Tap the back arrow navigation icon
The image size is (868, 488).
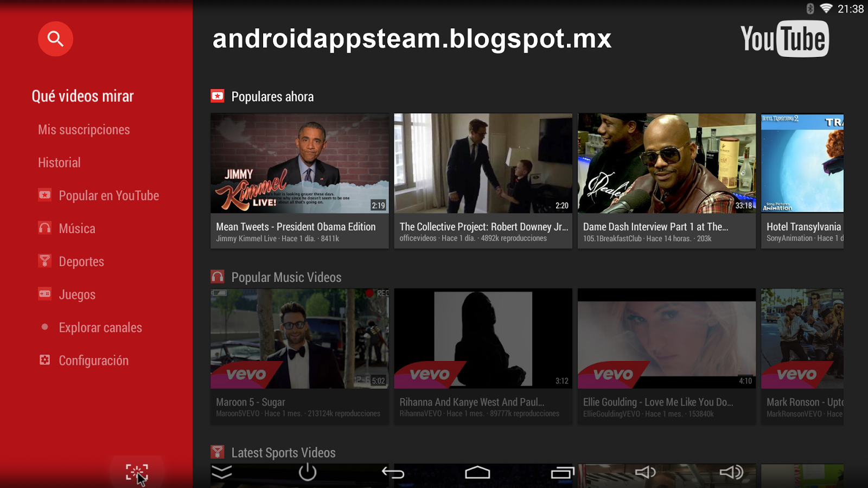(393, 473)
